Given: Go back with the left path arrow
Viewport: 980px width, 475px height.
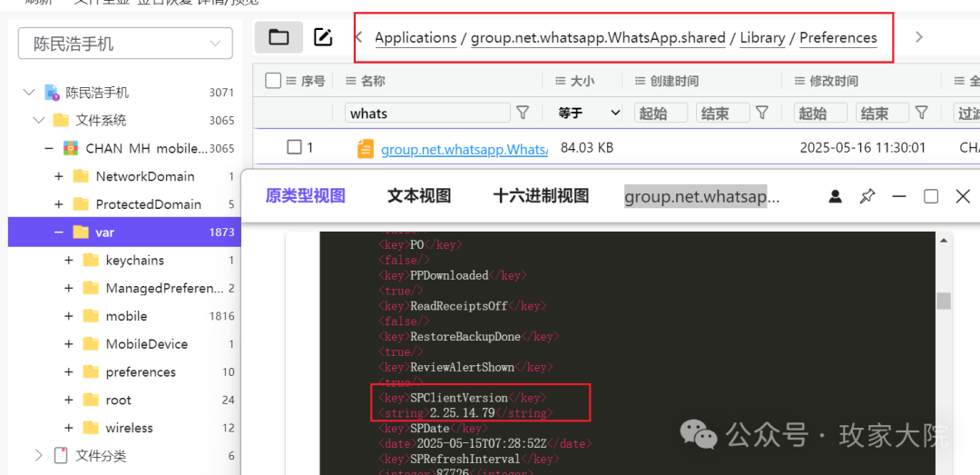Looking at the screenshot, I should tap(359, 37).
